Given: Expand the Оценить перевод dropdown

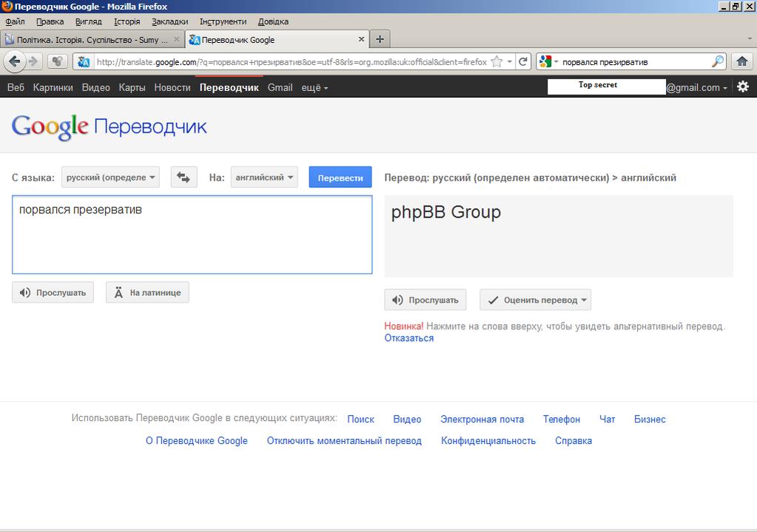Looking at the screenshot, I should click(x=535, y=300).
